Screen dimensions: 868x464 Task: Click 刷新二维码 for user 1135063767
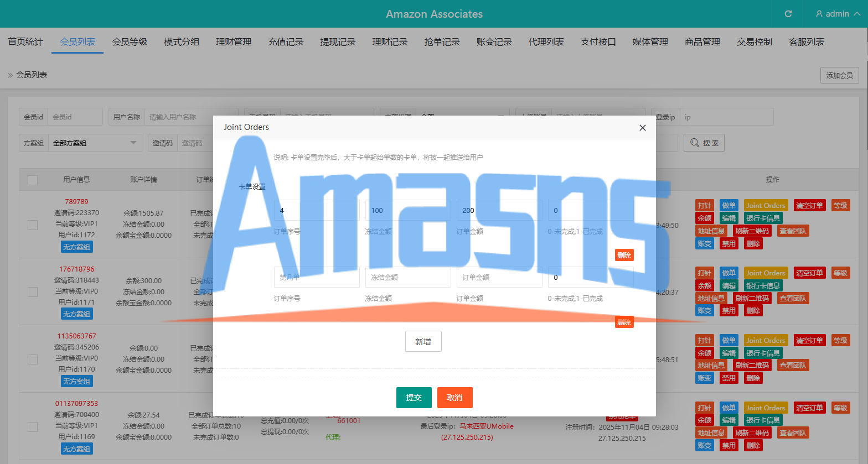(752, 366)
